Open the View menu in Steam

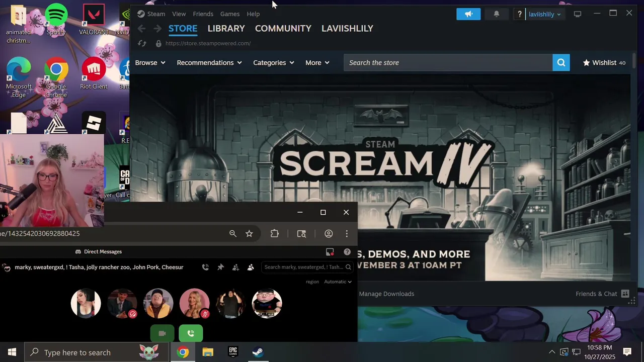click(x=179, y=14)
